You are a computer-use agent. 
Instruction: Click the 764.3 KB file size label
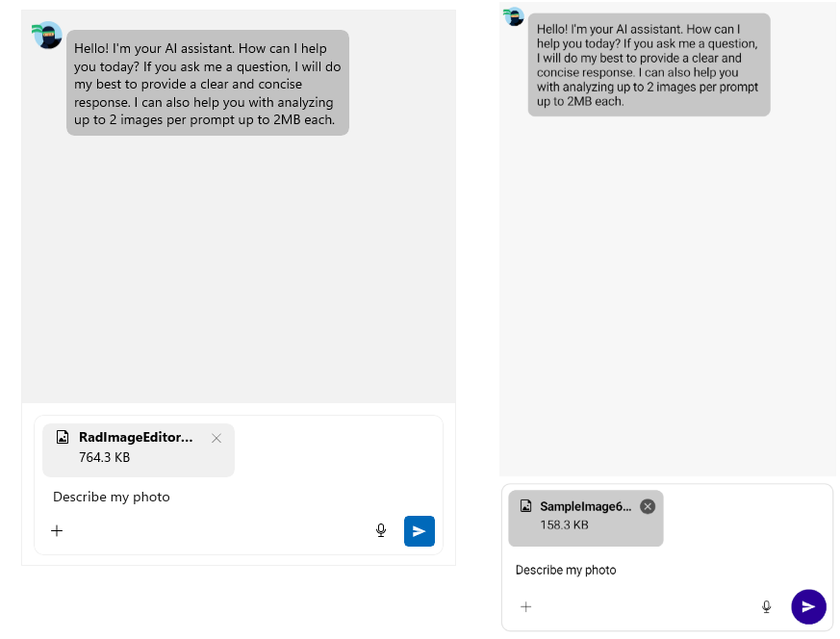point(104,457)
